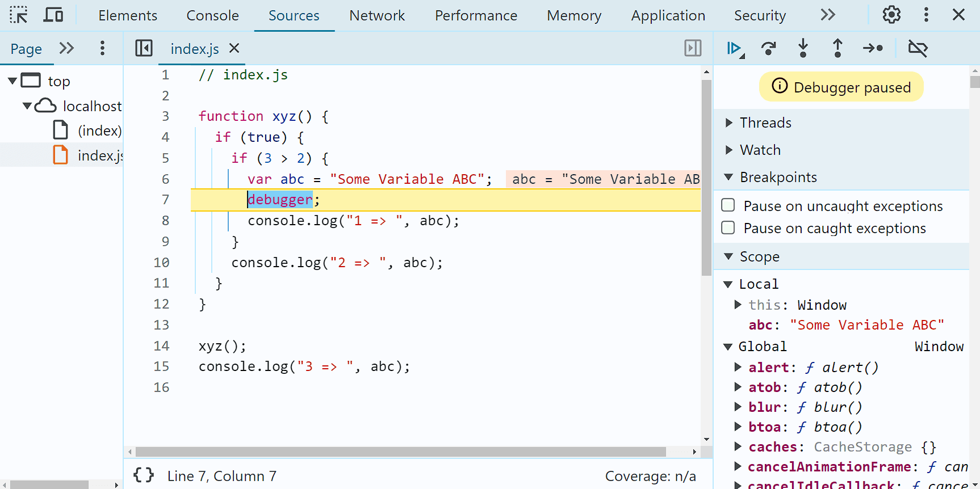The height and width of the screenshot is (489, 980).
Task: Select the Page navigator tab
Action: [x=26, y=49]
